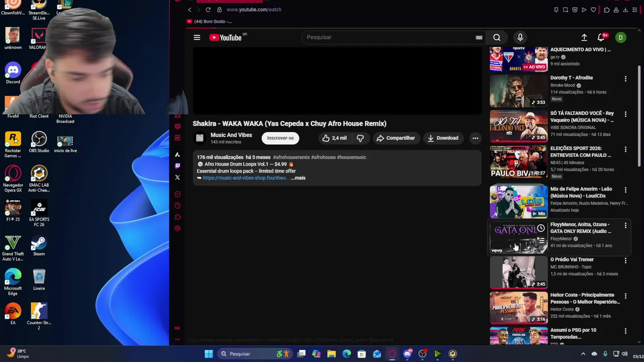Show hidden system tray icons chevron

[x=583, y=354]
